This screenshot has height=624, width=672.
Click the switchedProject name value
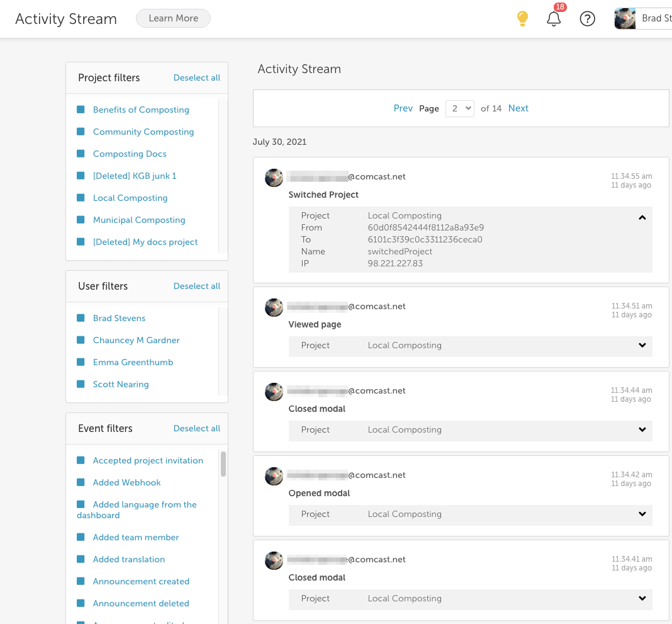[x=400, y=251]
